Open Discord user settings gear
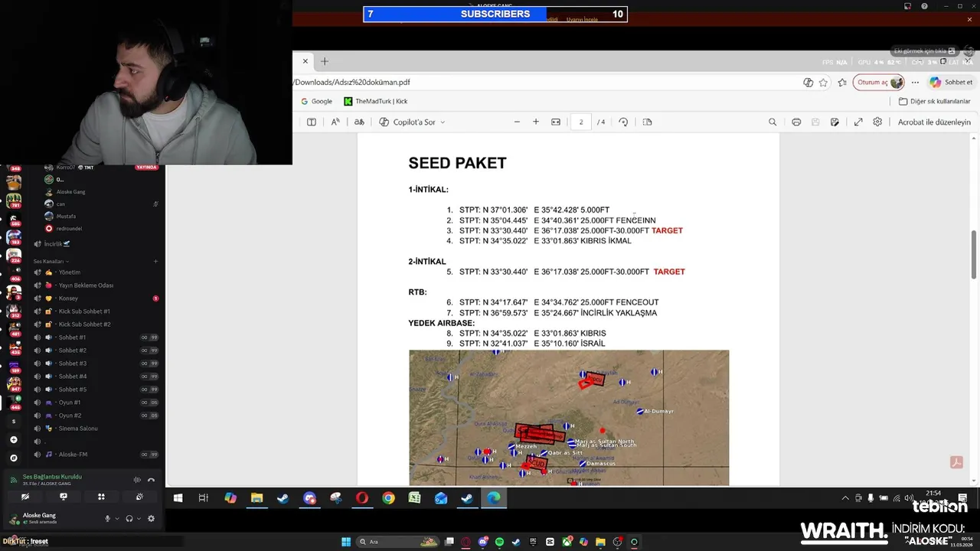 point(151,519)
